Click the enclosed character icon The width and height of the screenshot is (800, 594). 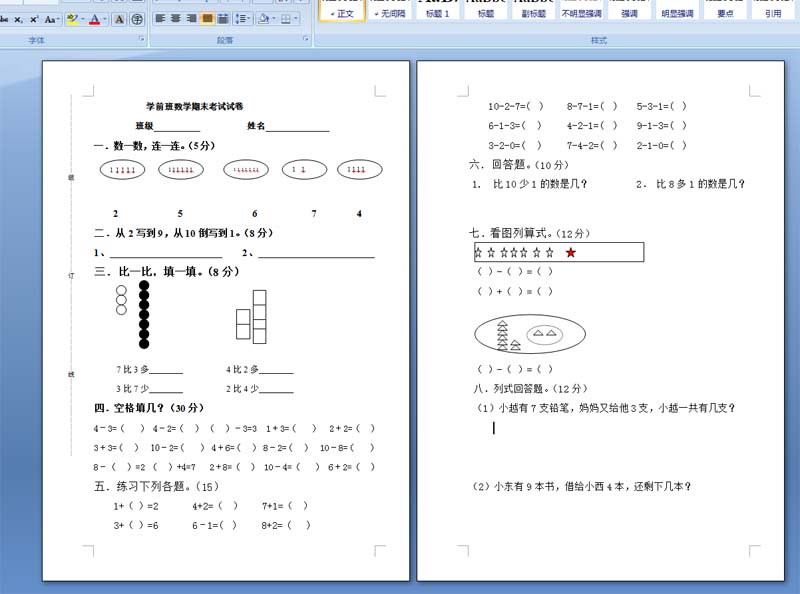click(x=137, y=19)
